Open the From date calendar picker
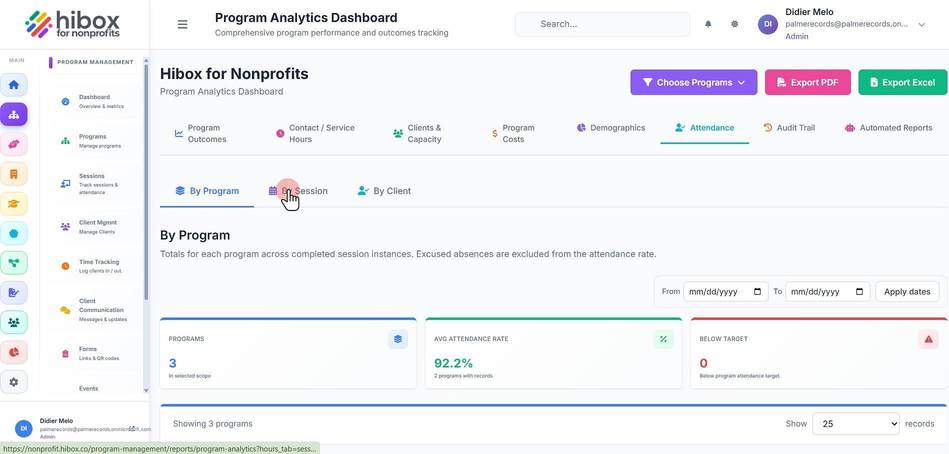 click(758, 292)
